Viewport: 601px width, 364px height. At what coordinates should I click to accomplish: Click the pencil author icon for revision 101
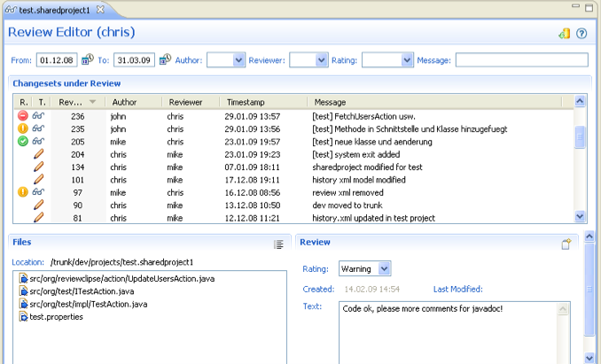coord(38,179)
